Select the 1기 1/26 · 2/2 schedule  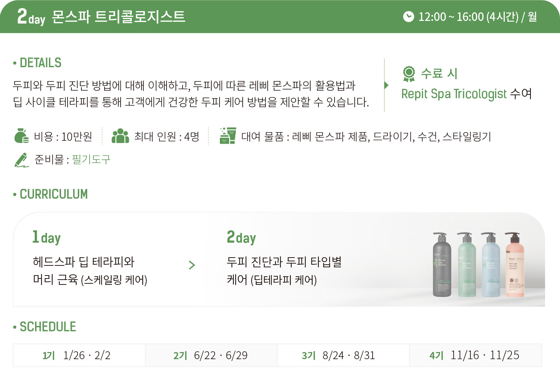click(79, 355)
